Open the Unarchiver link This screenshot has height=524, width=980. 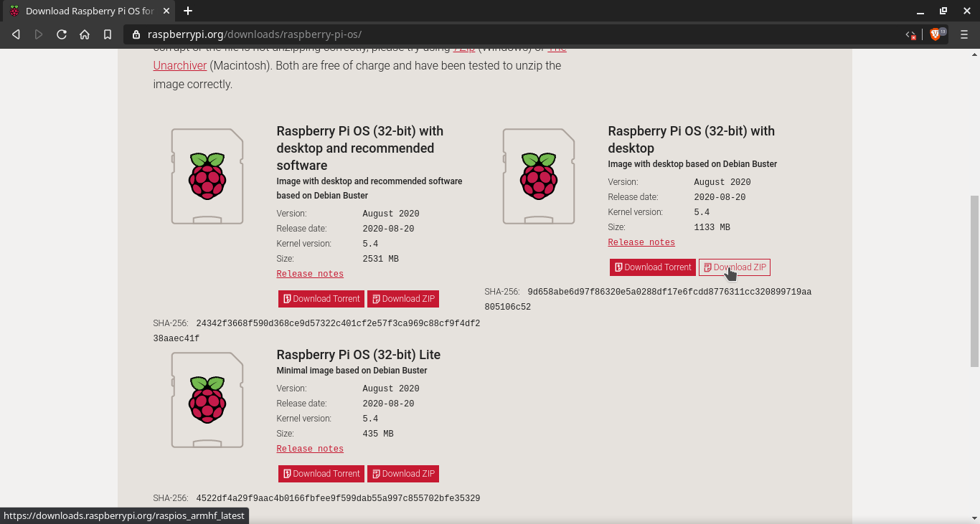coord(180,65)
